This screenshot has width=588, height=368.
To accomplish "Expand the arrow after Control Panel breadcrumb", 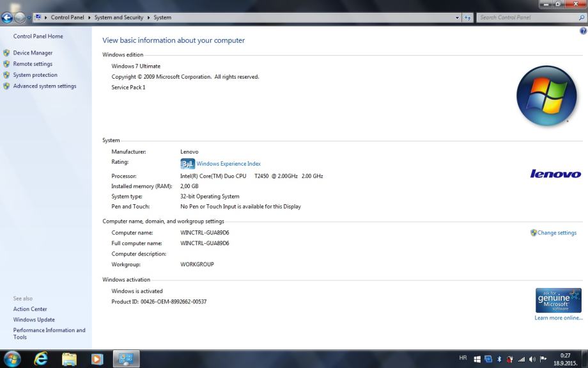I will (x=89, y=17).
